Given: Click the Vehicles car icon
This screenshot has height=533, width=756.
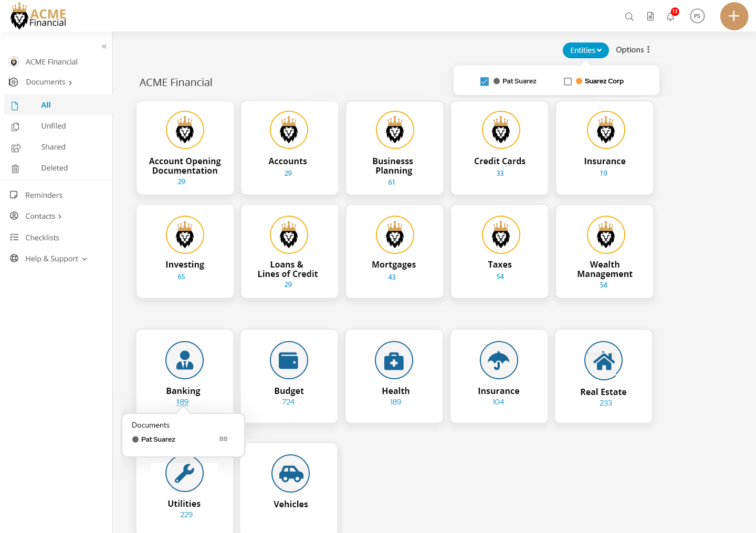Looking at the screenshot, I should click(290, 473).
